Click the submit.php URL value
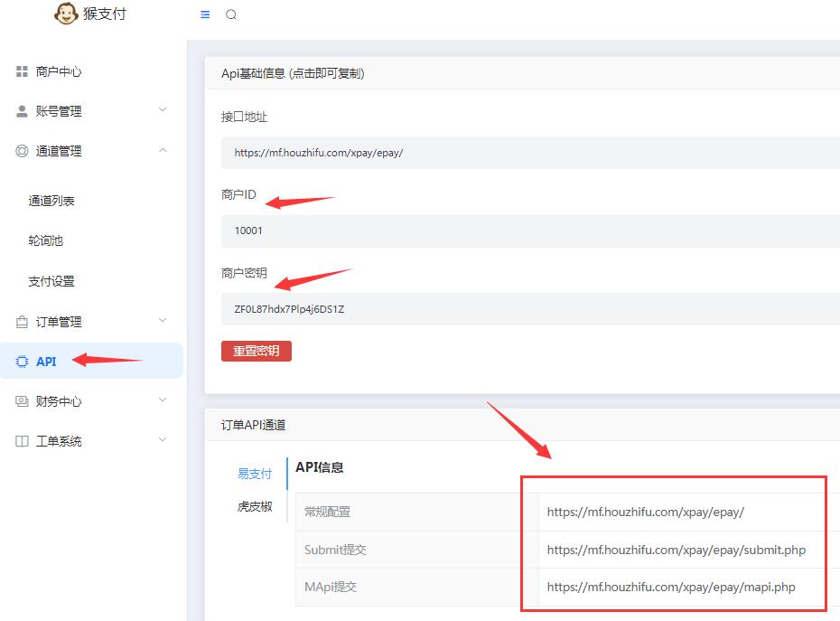The width and height of the screenshot is (840, 621). [677, 550]
